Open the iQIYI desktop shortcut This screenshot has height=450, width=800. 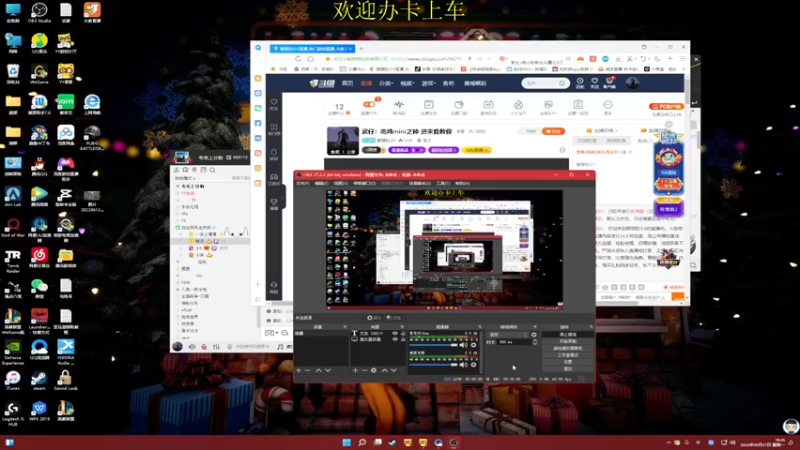(x=65, y=105)
